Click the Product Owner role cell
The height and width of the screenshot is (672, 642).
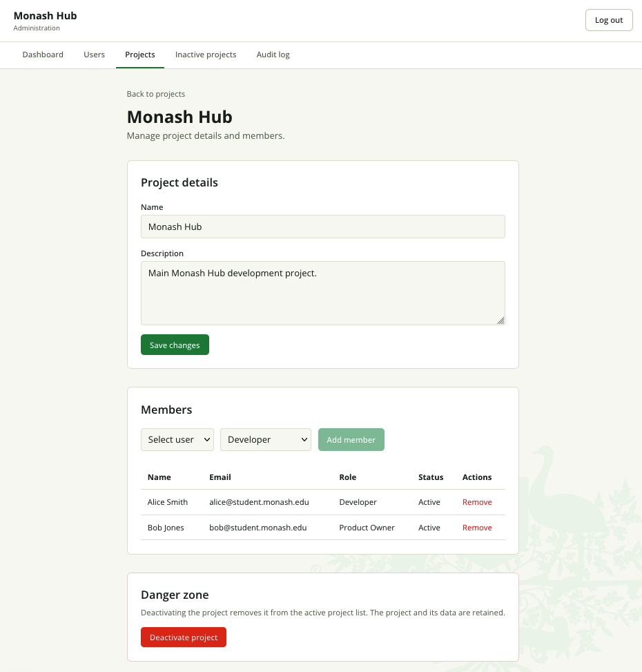coord(367,528)
